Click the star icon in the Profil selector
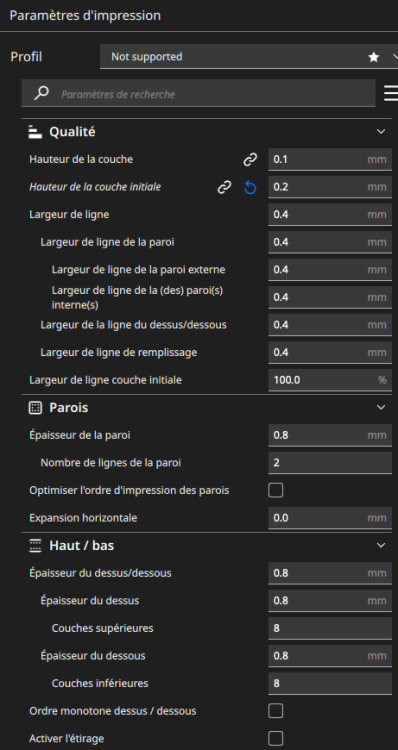Screen dimensions: 398x750 click(x=374, y=57)
